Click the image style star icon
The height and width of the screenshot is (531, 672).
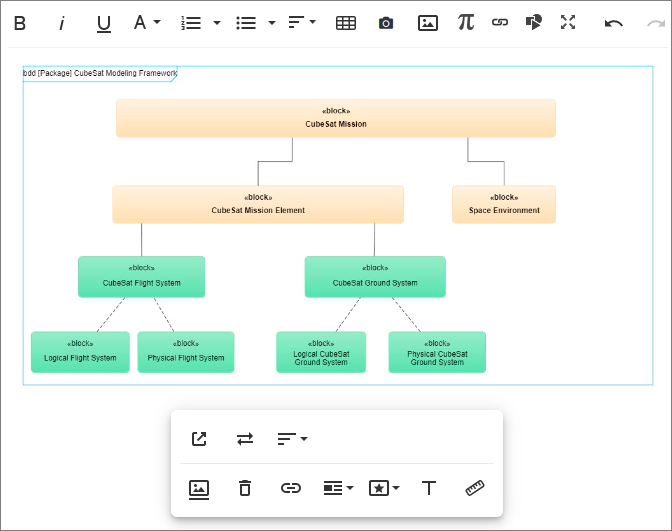[379, 488]
